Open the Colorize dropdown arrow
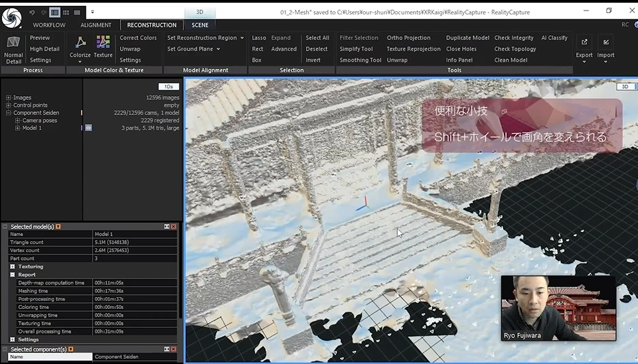638x364 pixels. click(80, 62)
